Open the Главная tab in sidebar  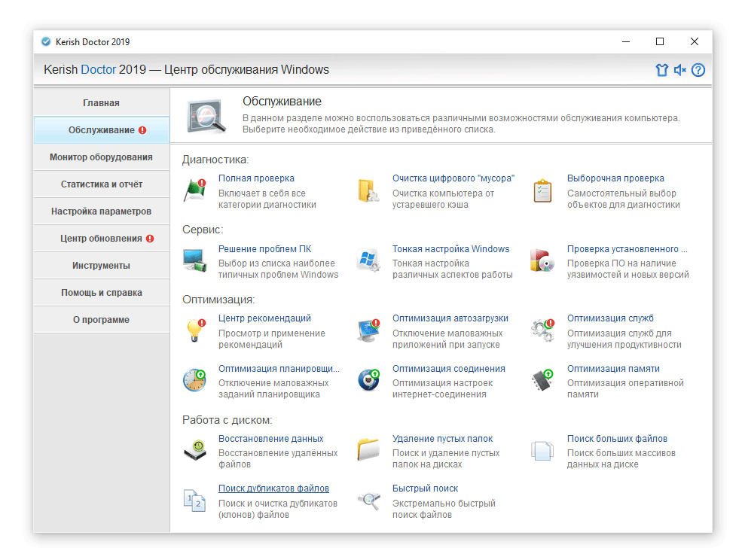click(101, 103)
